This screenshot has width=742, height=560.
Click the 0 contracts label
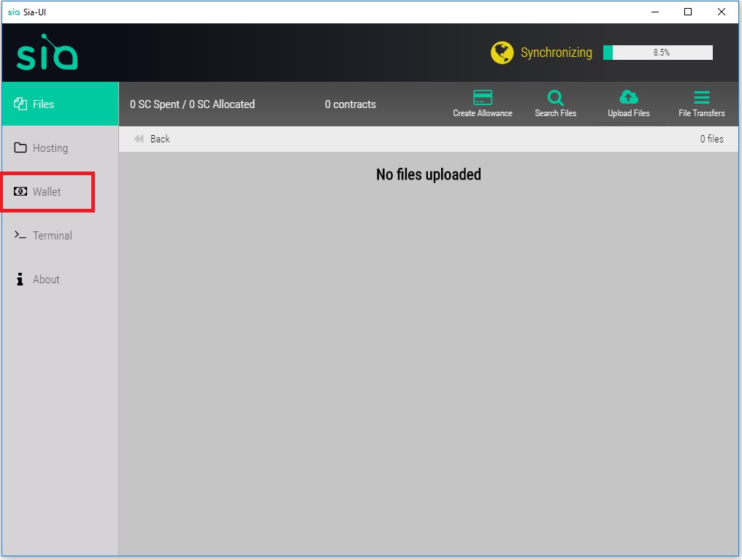pyautogui.click(x=351, y=104)
